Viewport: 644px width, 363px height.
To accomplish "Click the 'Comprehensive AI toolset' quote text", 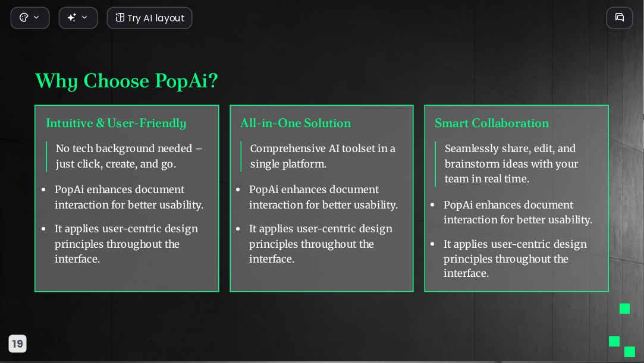I will (323, 156).
